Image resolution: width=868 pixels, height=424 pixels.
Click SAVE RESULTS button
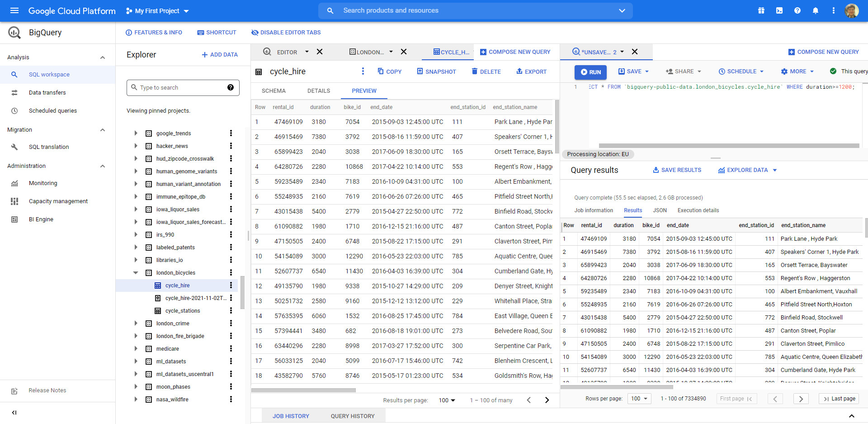[x=677, y=170]
